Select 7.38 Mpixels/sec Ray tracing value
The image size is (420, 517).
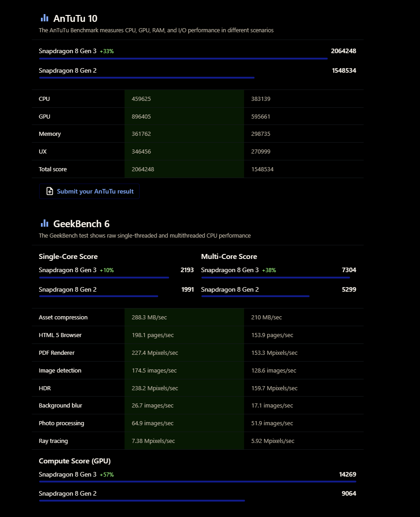pyautogui.click(x=153, y=441)
